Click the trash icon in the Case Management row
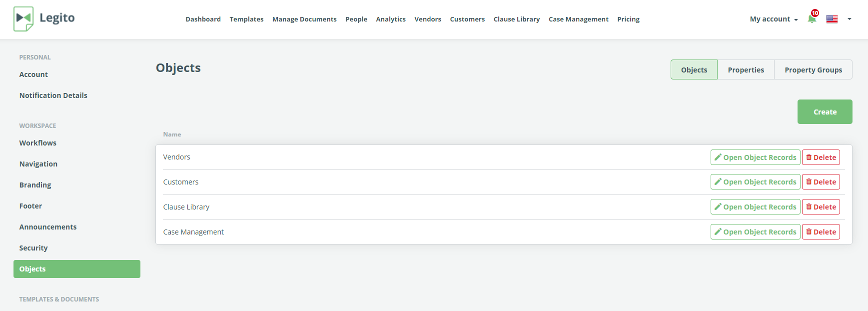Image resolution: width=868 pixels, height=311 pixels. [809, 232]
